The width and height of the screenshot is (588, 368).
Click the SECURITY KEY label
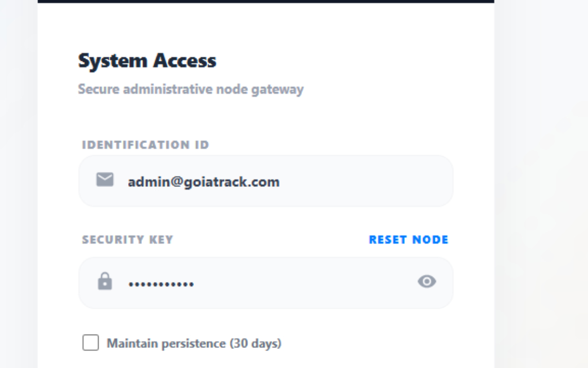tap(128, 240)
